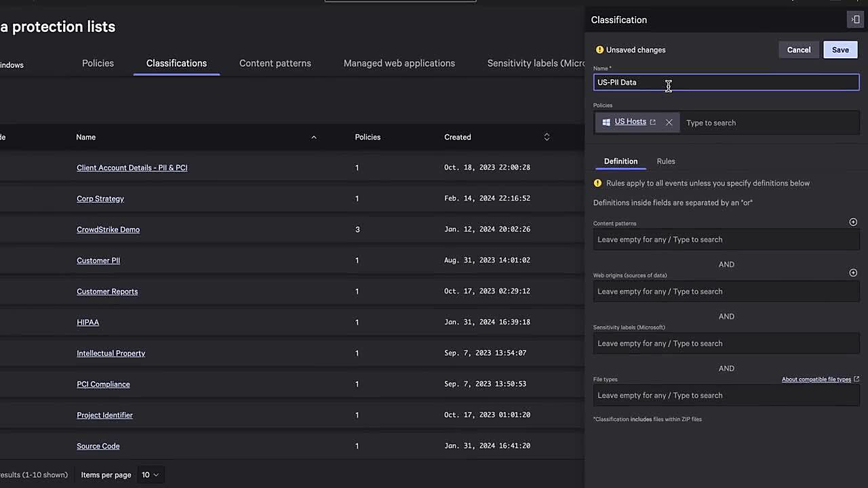
Task: Click the classification Name input field
Action: point(726,83)
